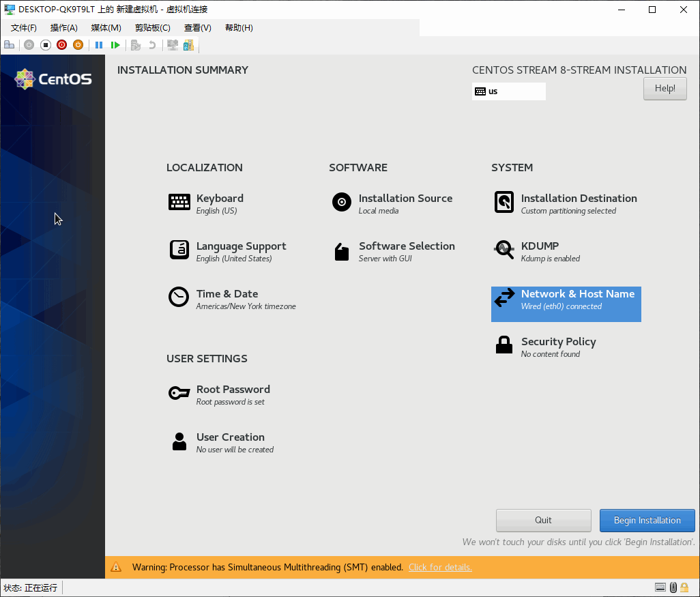Image resolution: width=700 pixels, height=597 pixels.
Task: Open the Keyboard settings label
Action: [x=220, y=199]
